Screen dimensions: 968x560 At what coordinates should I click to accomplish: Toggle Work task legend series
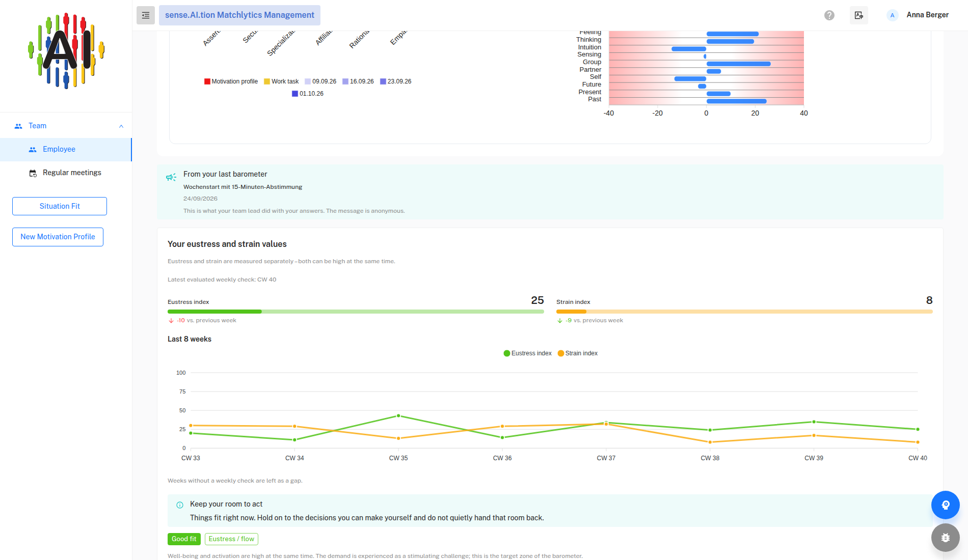(281, 81)
